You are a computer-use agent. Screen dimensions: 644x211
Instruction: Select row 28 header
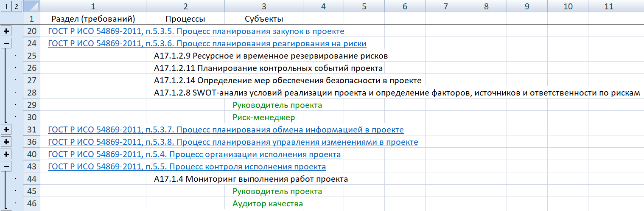click(32, 93)
